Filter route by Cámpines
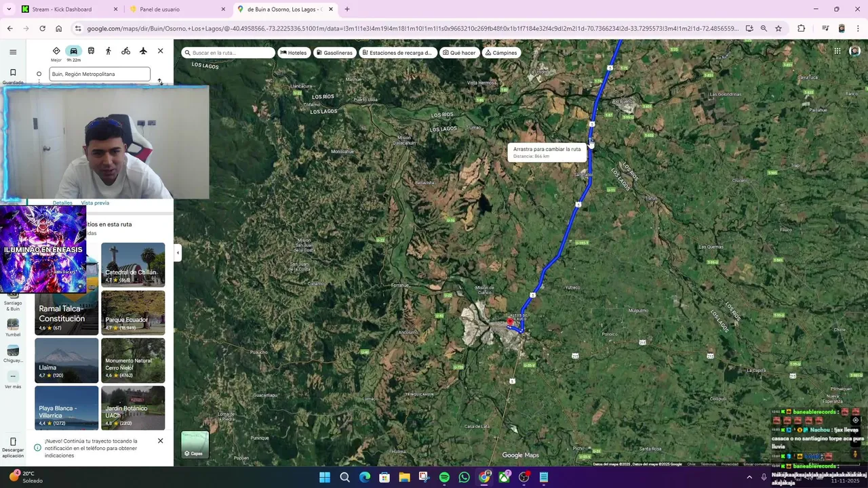 point(501,53)
